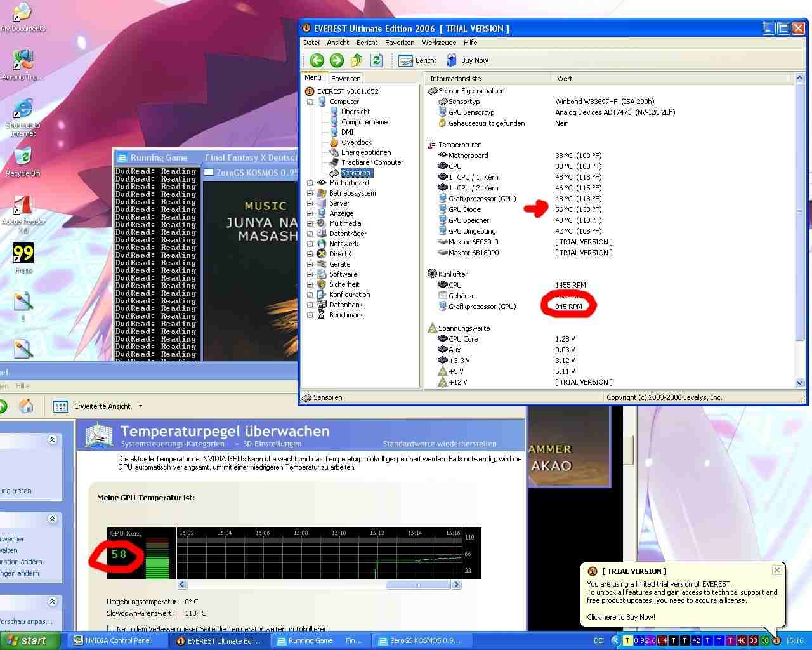Click the Sicherheit shield icon
Image resolution: width=812 pixels, height=650 pixels.
click(322, 284)
